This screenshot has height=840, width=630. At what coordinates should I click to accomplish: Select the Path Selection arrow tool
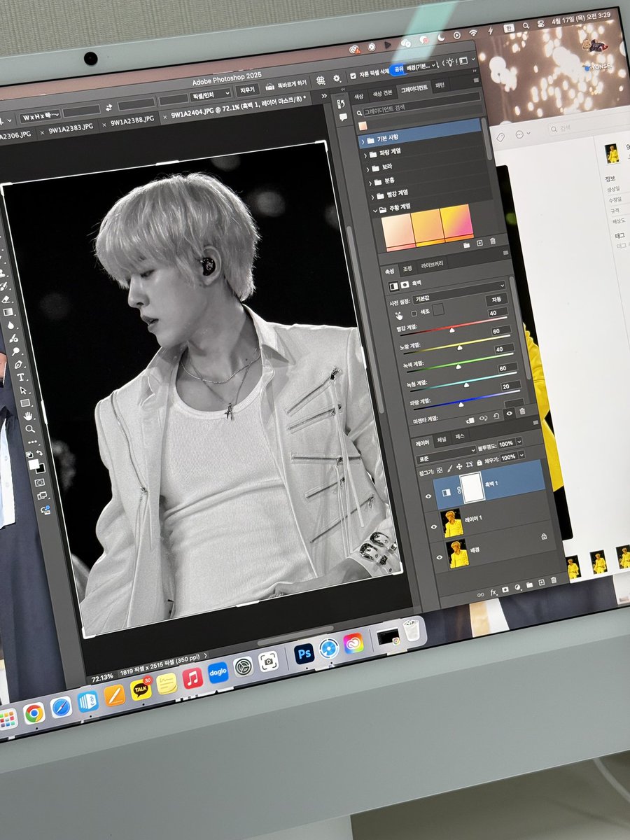[23, 391]
